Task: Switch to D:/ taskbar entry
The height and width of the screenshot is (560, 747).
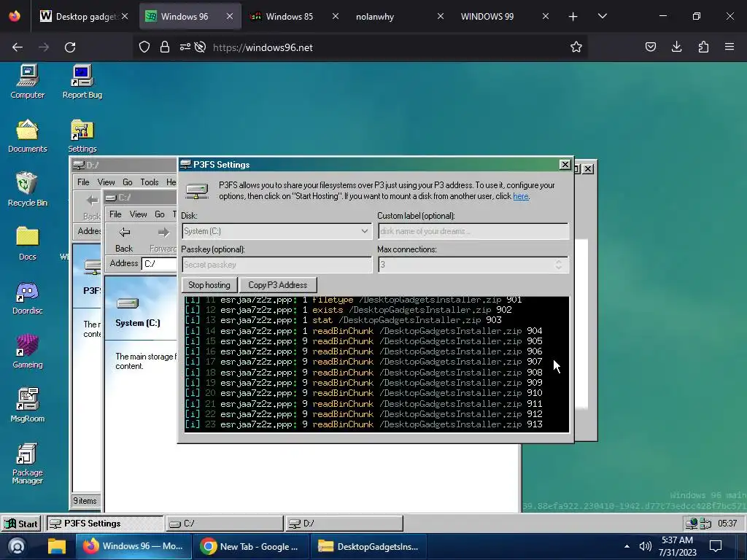Action: pyautogui.click(x=344, y=524)
